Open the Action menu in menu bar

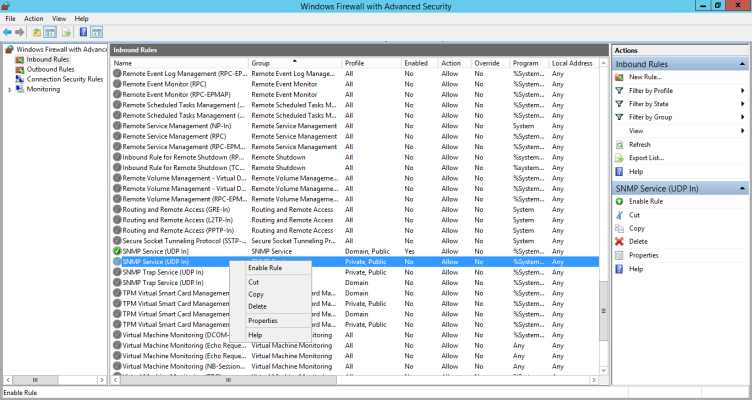click(x=34, y=18)
